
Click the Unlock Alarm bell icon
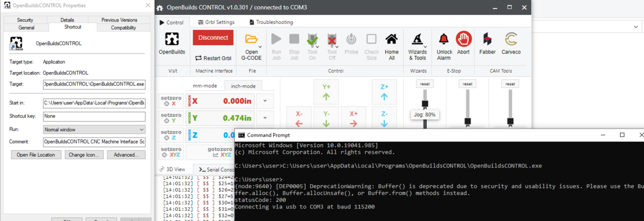[444, 39]
